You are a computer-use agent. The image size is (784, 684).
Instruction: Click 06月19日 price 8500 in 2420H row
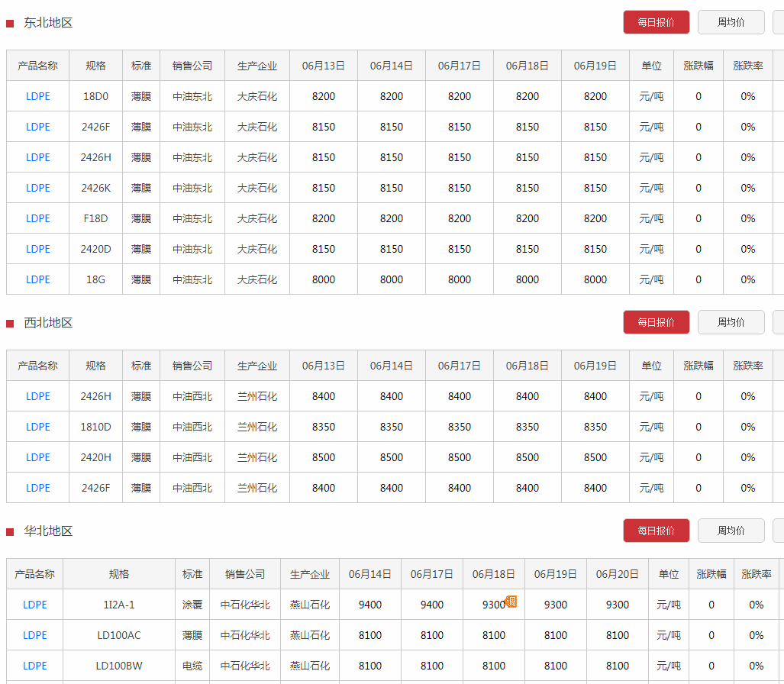point(595,457)
